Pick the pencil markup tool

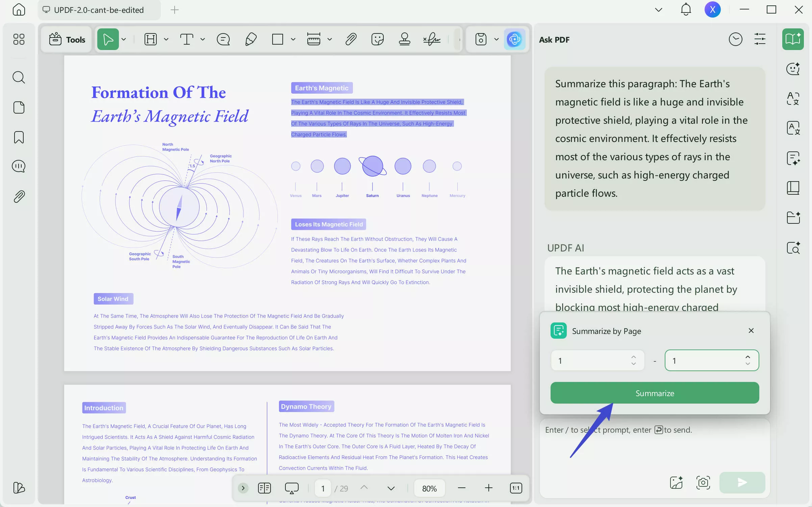[x=251, y=39]
